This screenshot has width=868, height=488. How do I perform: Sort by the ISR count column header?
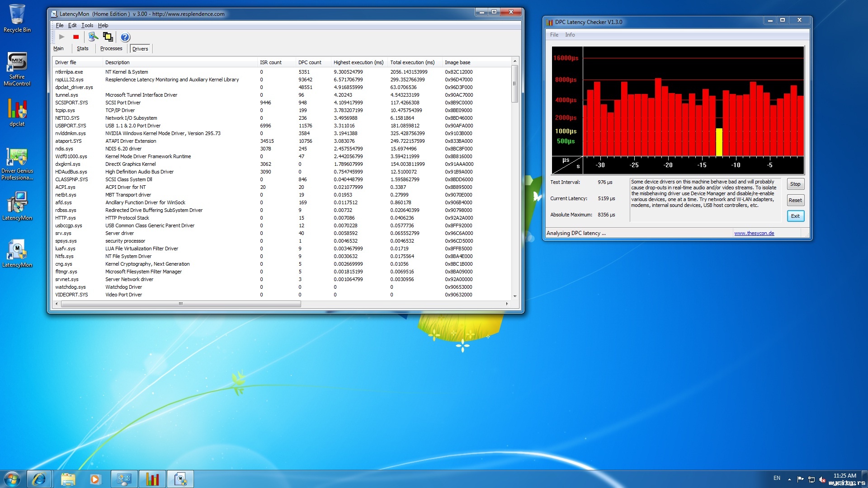coord(276,62)
